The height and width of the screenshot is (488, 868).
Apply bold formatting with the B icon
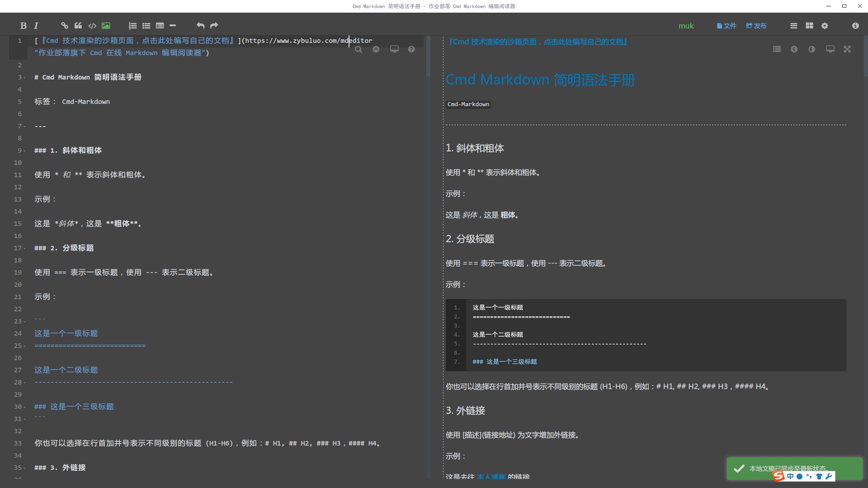pyautogui.click(x=24, y=26)
